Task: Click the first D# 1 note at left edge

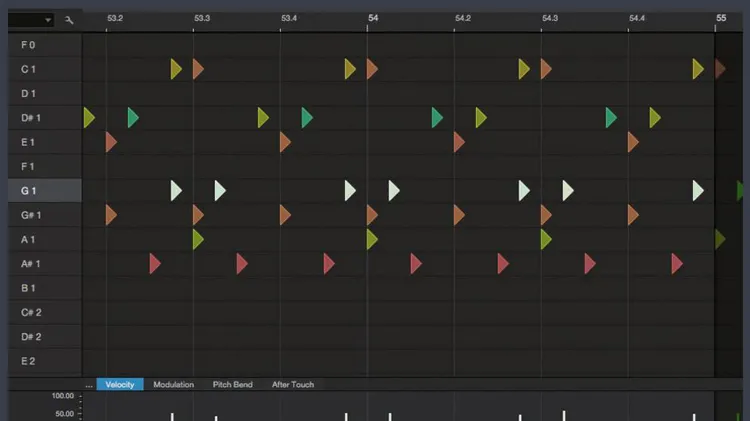Action: (88, 118)
